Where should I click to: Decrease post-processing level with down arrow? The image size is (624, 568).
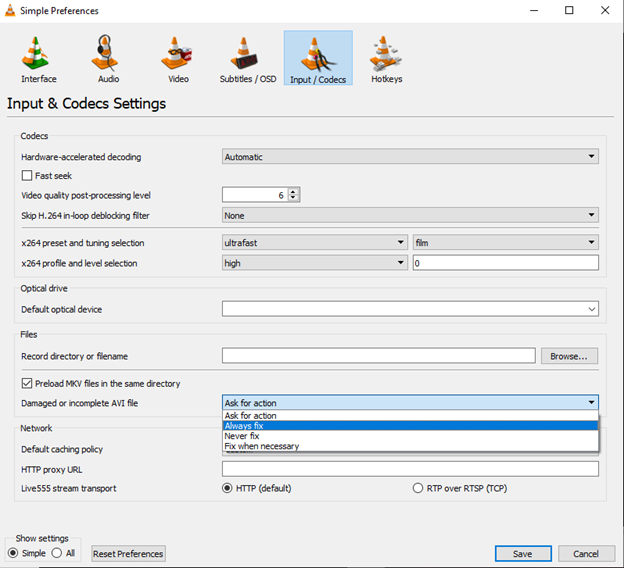[293, 198]
